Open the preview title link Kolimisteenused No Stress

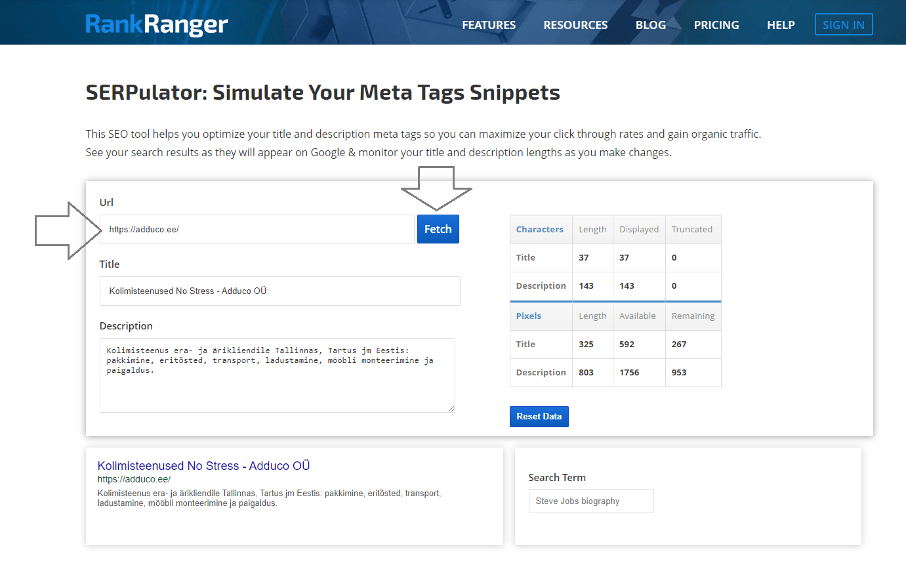coord(203,465)
